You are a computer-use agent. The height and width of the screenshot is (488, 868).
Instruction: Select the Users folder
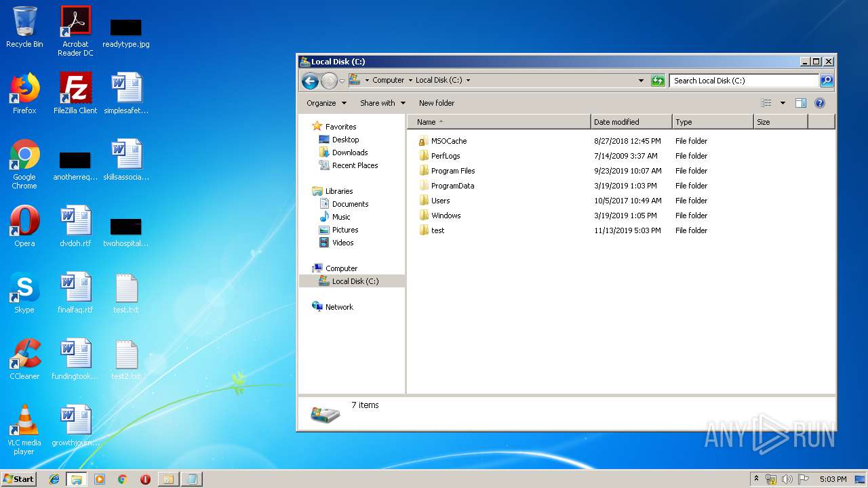pyautogui.click(x=440, y=201)
